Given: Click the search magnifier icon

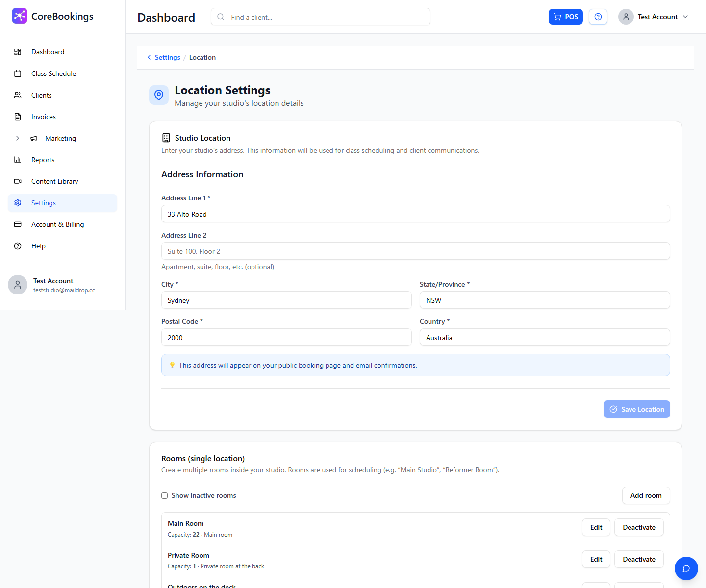Looking at the screenshot, I should [221, 17].
